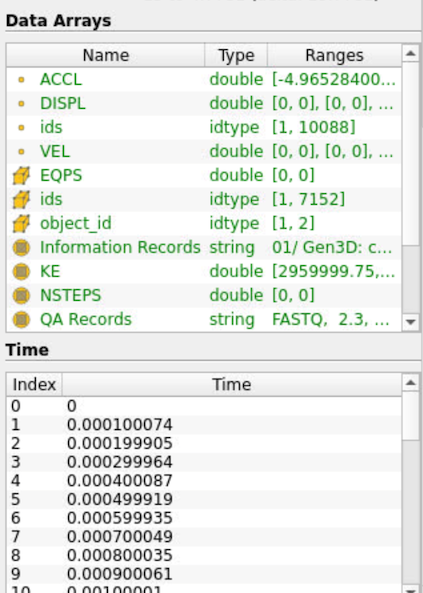Click the point icon of ids with range 10088
Viewport: 423px width, 593px height.
click(21, 127)
